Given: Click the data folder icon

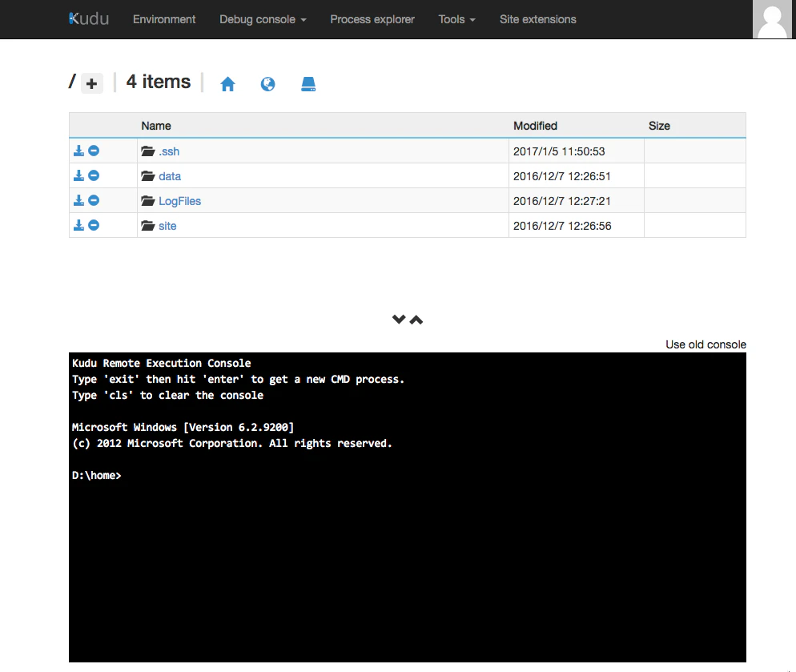Looking at the screenshot, I should pos(147,175).
